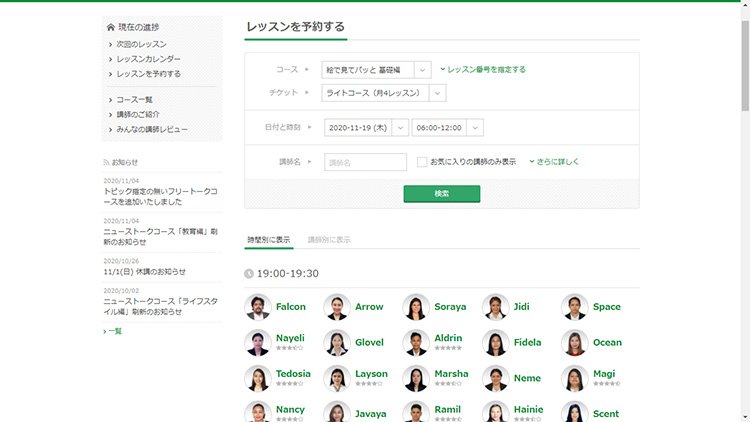
Task: Select the avatar of teacher Ocean
Action: pos(574,343)
